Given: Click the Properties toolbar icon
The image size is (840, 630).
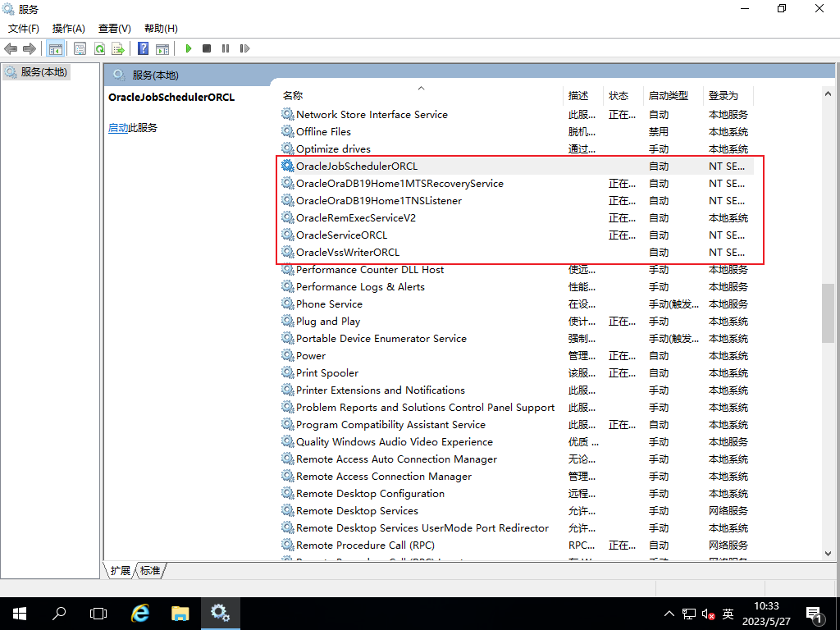Looking at the screenshot, I should [x=80, y=48].
